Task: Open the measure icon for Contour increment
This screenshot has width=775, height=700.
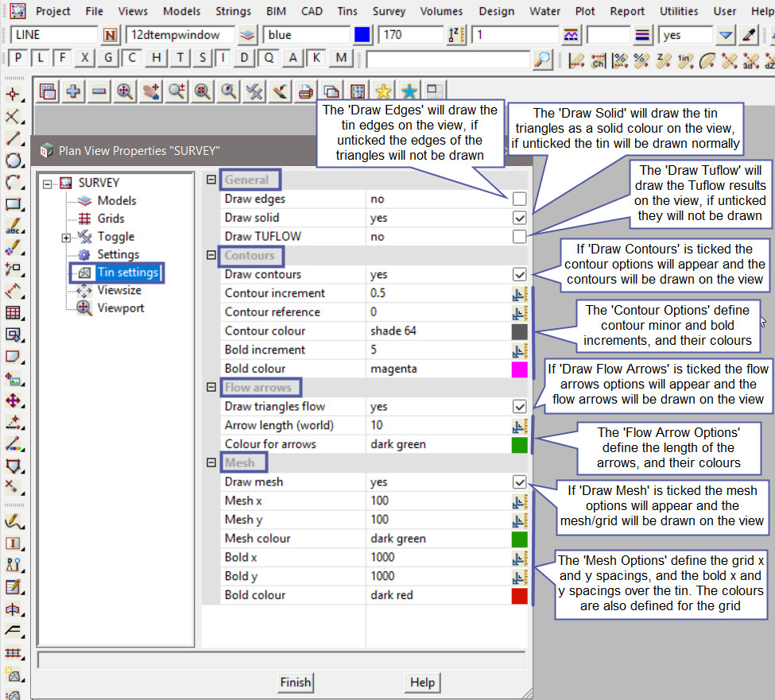Action: click(x=519, y=293)
